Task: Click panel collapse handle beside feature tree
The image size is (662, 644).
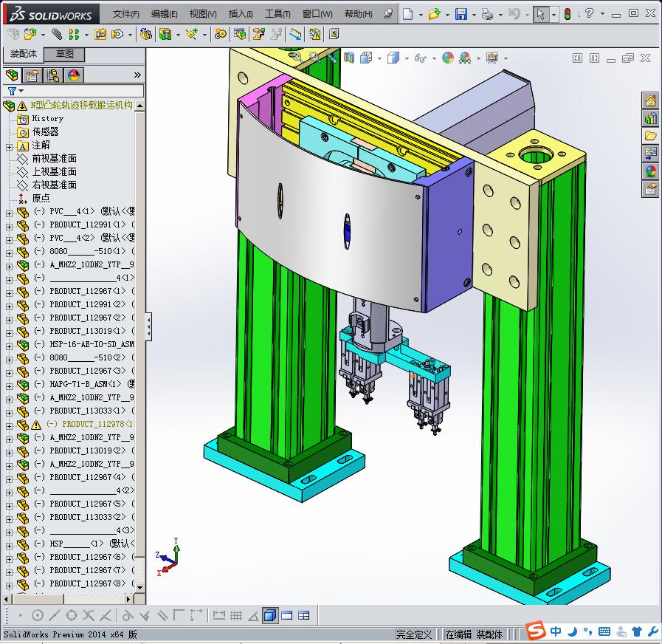Action: (x=148, y=326)
